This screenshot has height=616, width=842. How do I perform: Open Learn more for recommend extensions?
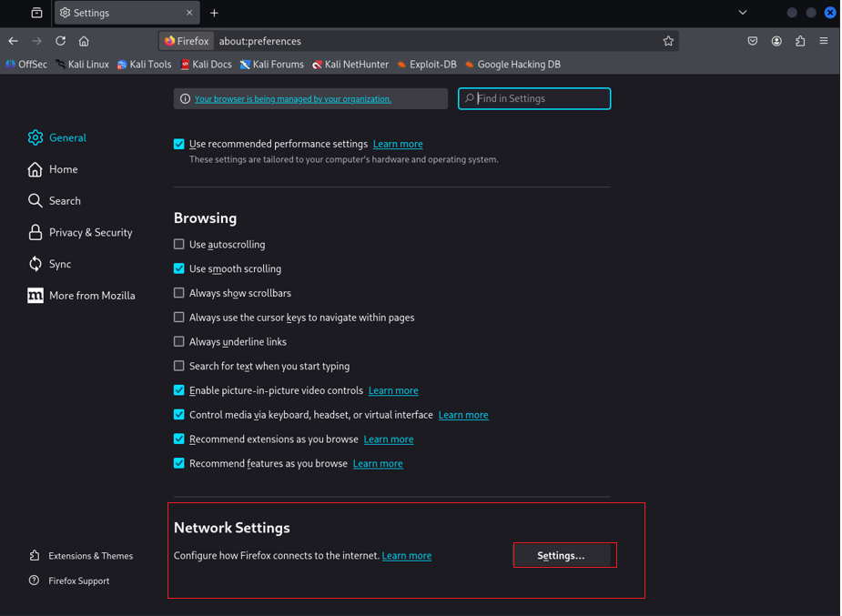pyautogui.click(x=389, y=439)
